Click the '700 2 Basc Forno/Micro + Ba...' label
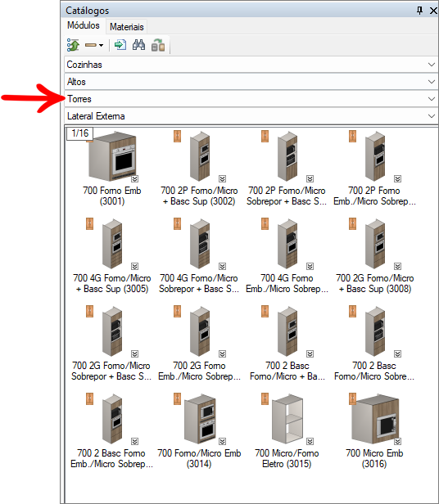Screen dimensions: 439x504 pyautogui.click(x=287, y=371)
